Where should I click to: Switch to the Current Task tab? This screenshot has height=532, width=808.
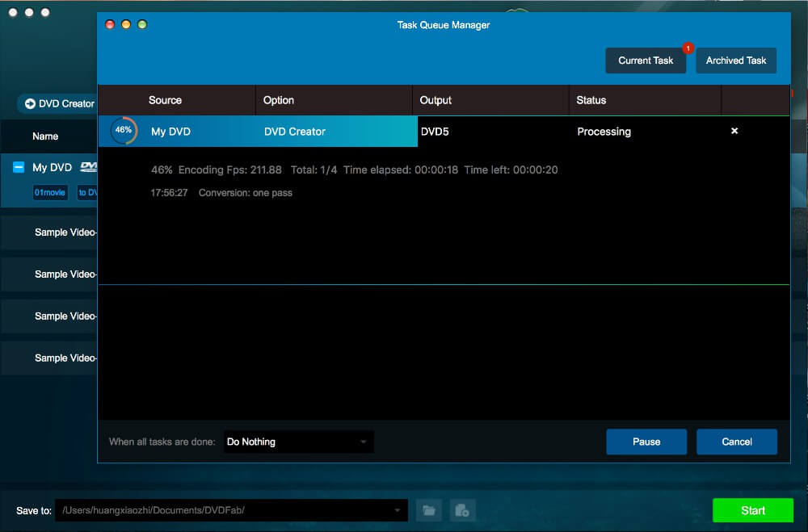(x=646, y=61)
